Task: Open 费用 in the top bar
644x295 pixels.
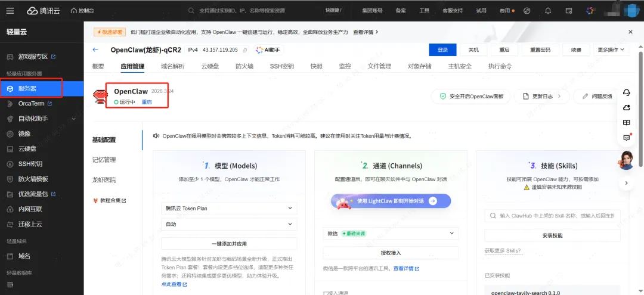Action: point(506,11)
